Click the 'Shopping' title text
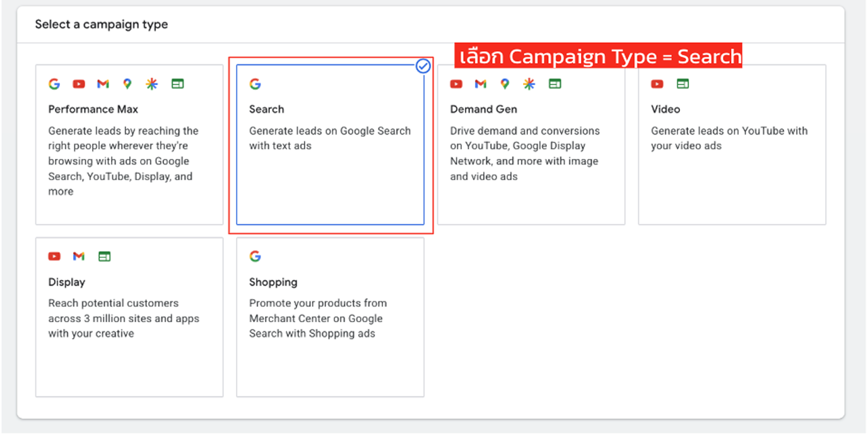Image resolution: width=868 pixels, height=435 pixels. [x=273, y=282]
